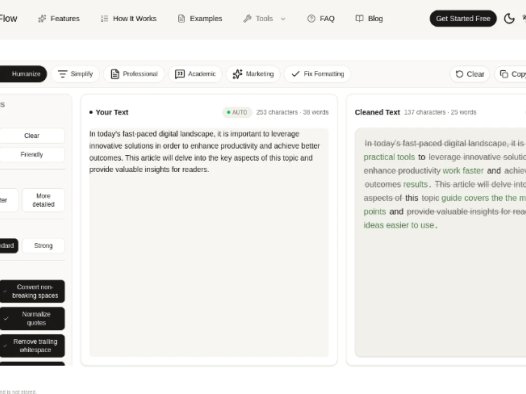Select the Clear tone option
This screenshot has height=394, width=526.
click(x=32, y=136)
